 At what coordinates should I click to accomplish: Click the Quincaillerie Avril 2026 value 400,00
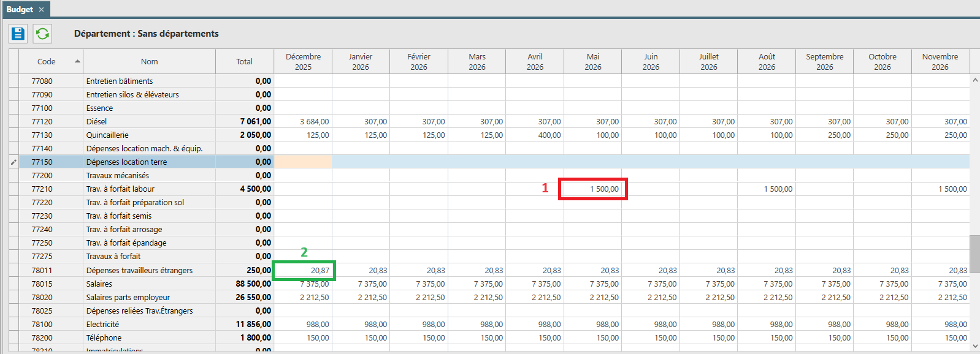click(549, 135)
